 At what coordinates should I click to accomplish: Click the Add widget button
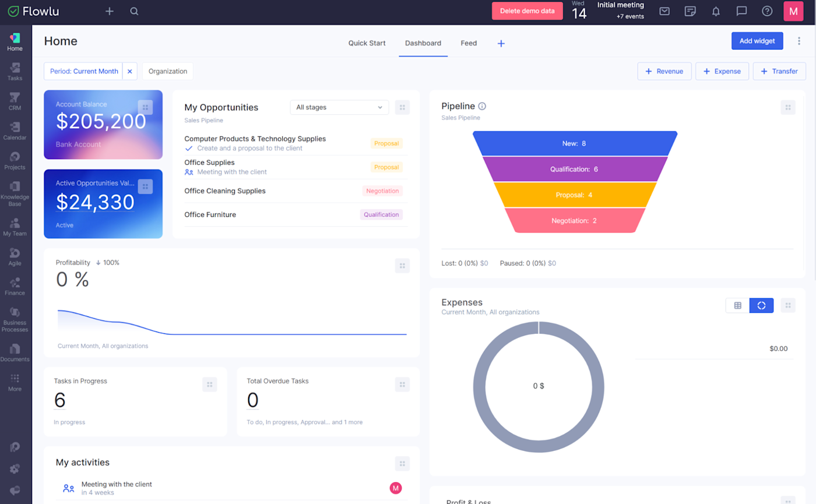click(x=757, y=41)
